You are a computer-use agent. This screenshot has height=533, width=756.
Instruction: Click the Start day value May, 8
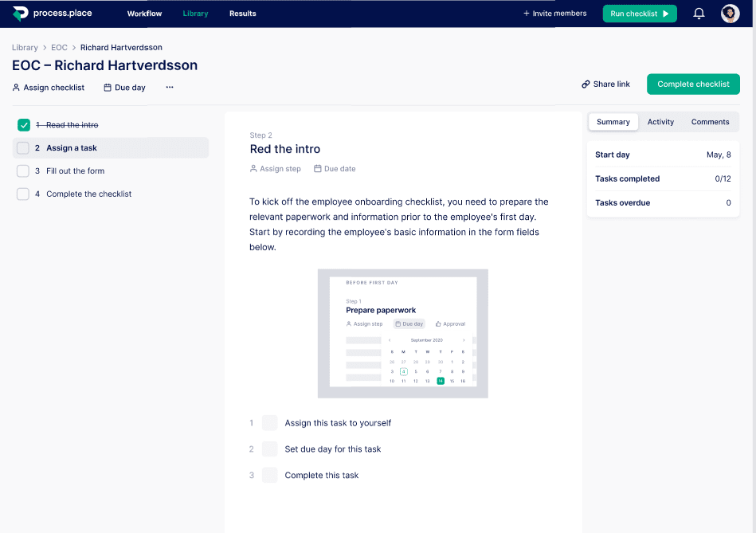click(x=719, y=155)
